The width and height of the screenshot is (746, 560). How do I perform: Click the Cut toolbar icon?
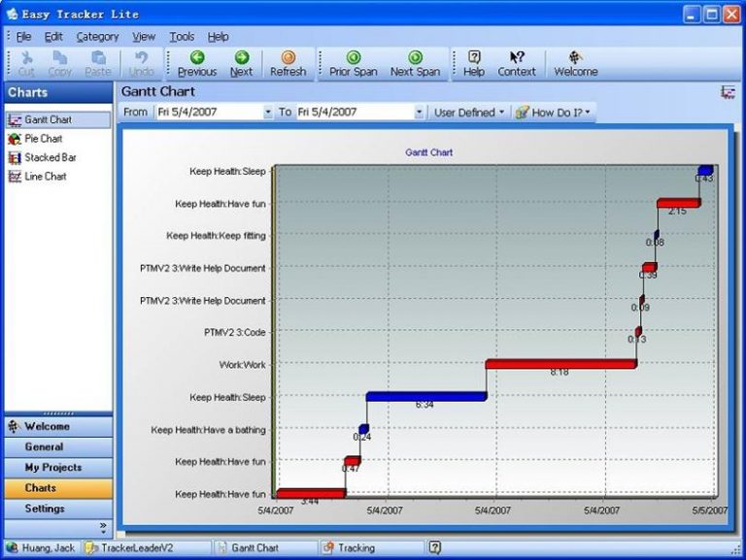point(26,64)
